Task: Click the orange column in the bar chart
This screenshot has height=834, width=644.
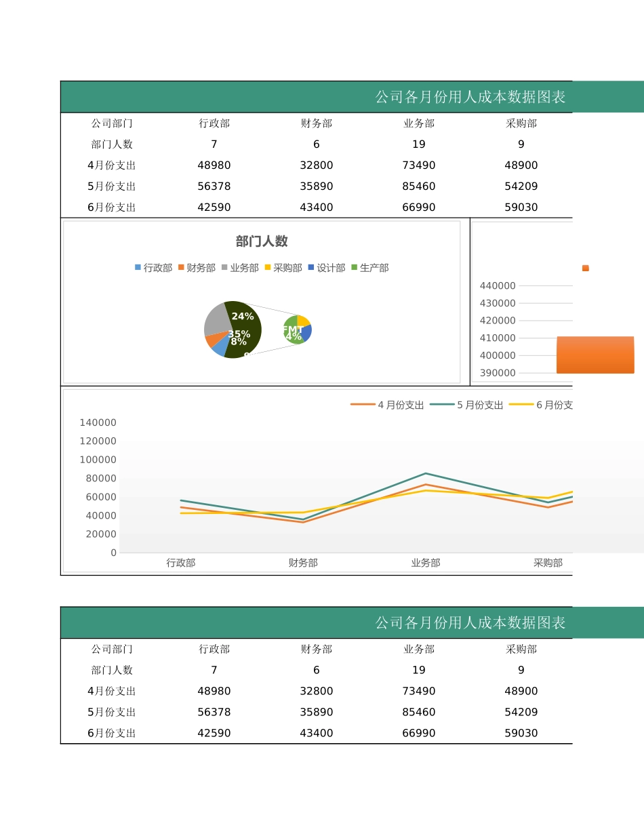Action: [595, 354]
